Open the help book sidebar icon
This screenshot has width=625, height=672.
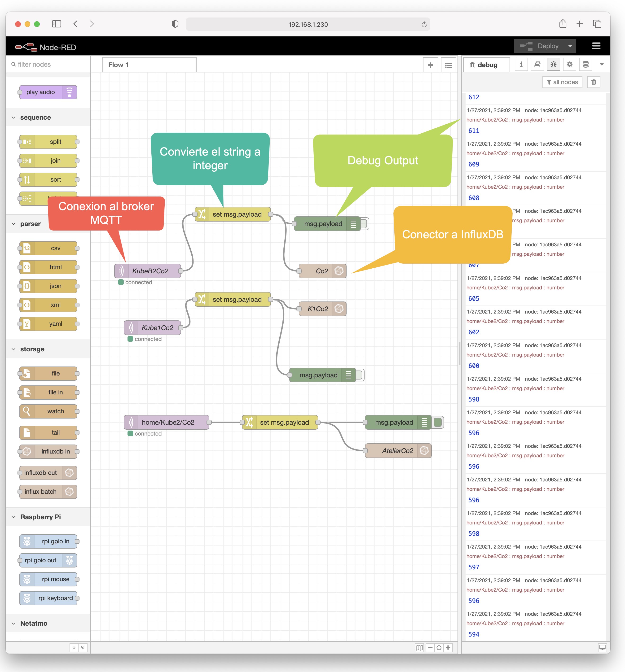coord(537,64)
